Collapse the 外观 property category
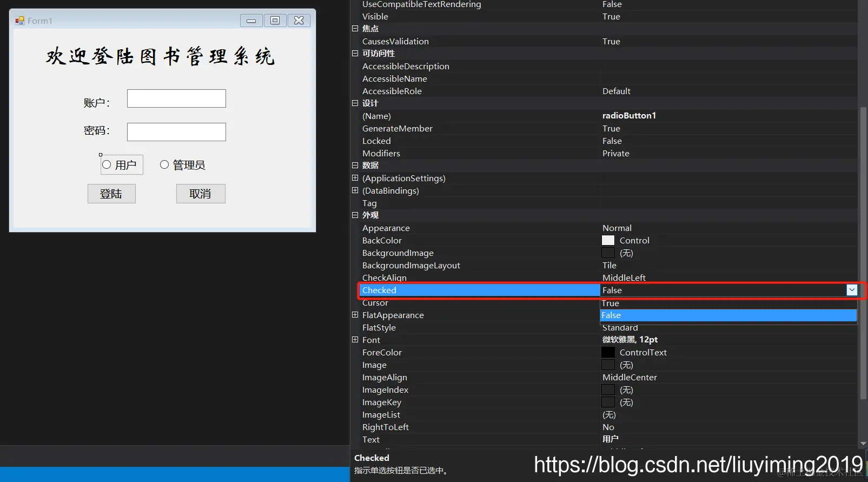Screen dimensions: 868x482 [x=355, y=215]
